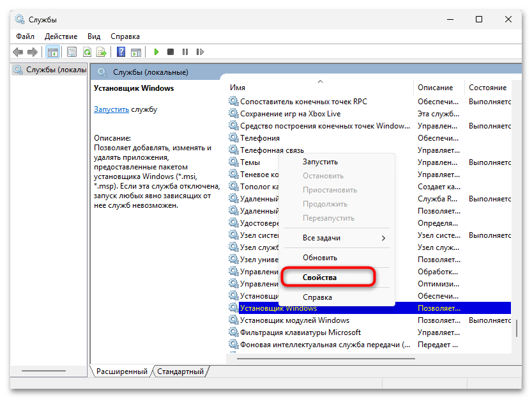This screenshot has width=532, height=399.
Task: Select Телефония service name
Action: pos(260,138)
